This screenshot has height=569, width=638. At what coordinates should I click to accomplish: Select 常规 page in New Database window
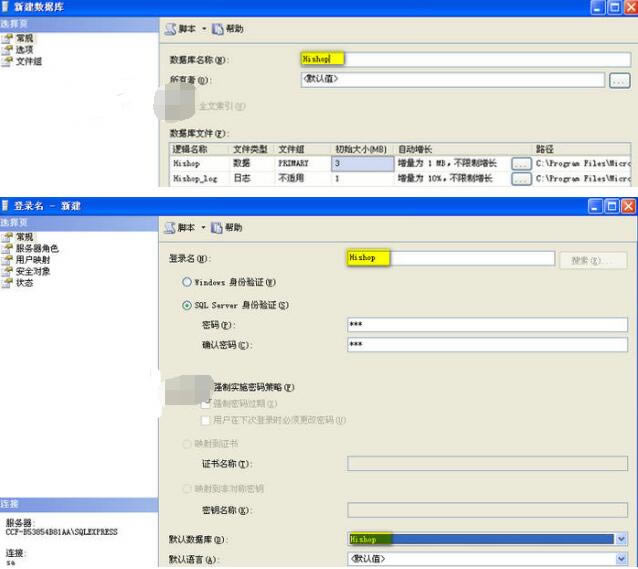[x=24, y=38]
